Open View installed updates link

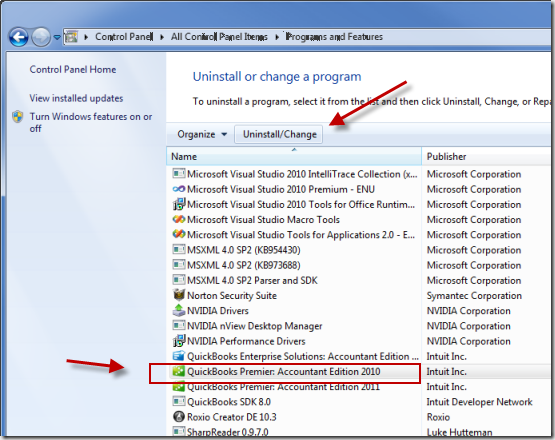[x=76, y=98]
